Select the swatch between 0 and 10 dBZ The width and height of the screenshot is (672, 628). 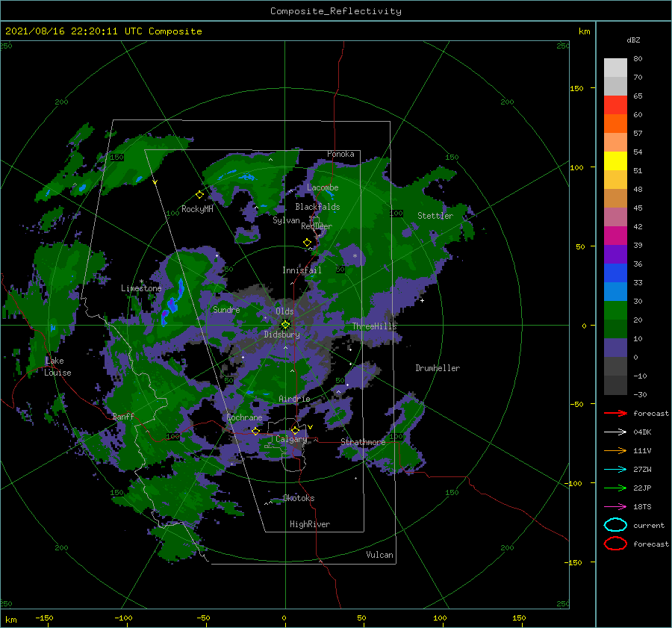615,348
